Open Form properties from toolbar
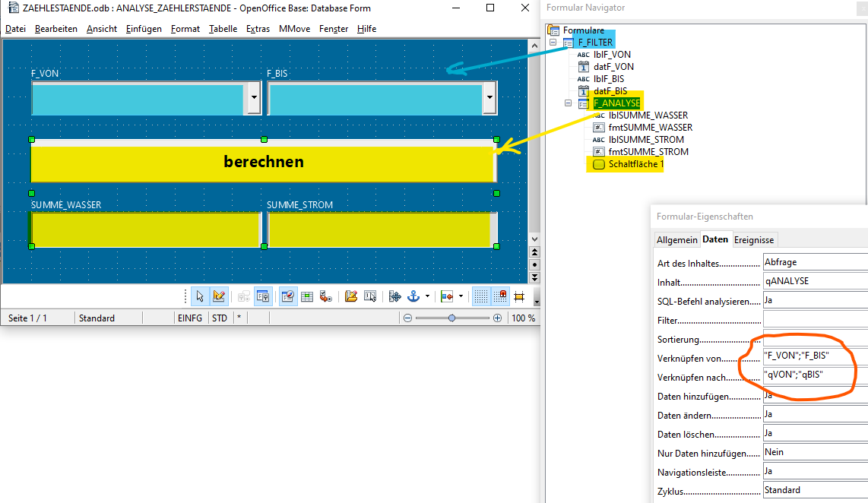Screen dimensions: 868x503 tap(263, 296)
